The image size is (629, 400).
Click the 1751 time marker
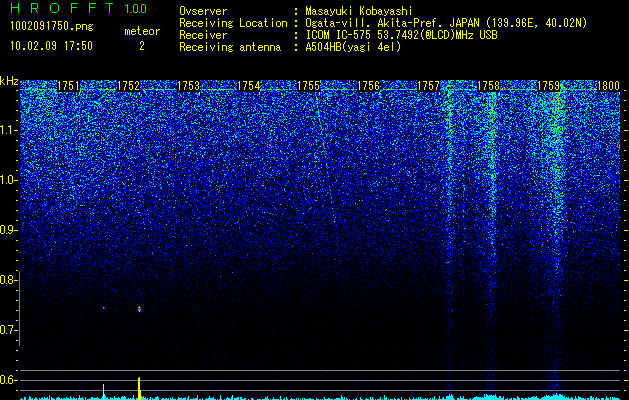(69, 86)
